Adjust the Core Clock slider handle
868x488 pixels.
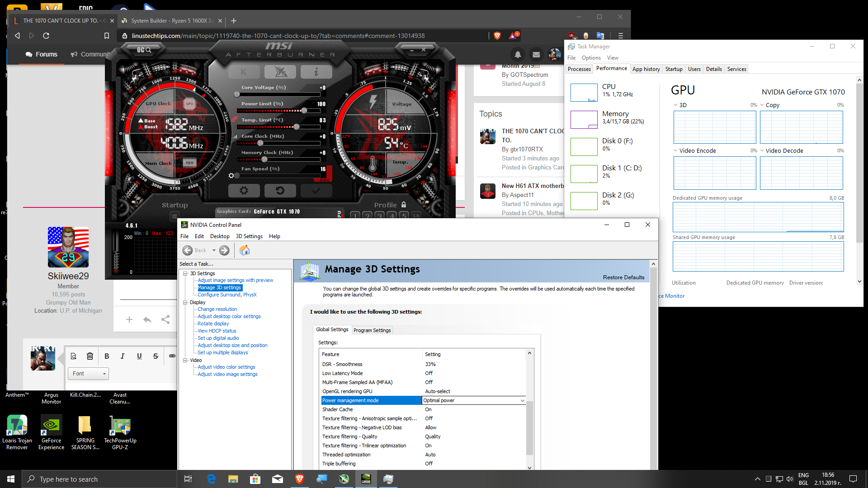pos(260,143)
